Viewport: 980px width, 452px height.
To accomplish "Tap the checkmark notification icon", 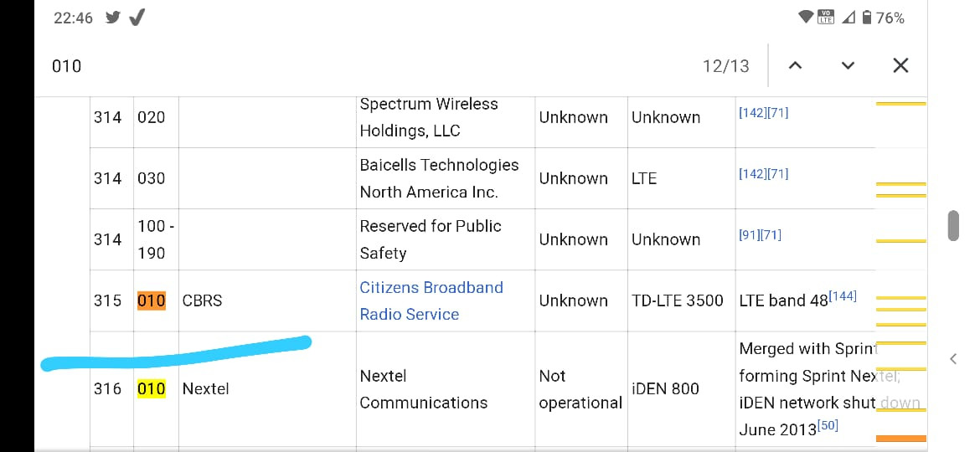I will coord(137,18).
